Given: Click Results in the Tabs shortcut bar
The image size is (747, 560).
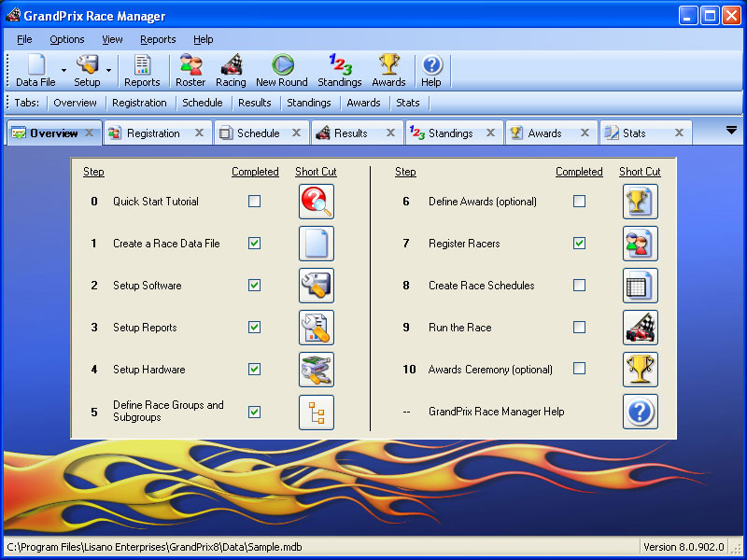Looking at the screenshot, I should click(255, 103).
